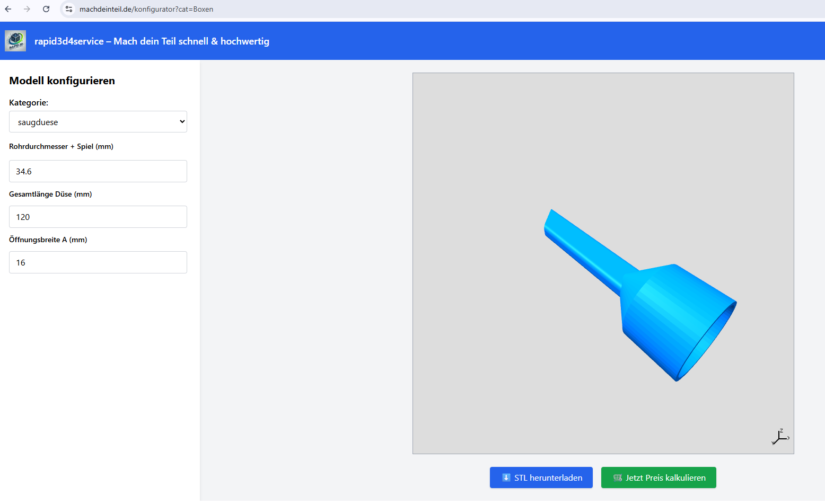
Task: Click the rapid3d4service logo image
Action: coord(15,41)
